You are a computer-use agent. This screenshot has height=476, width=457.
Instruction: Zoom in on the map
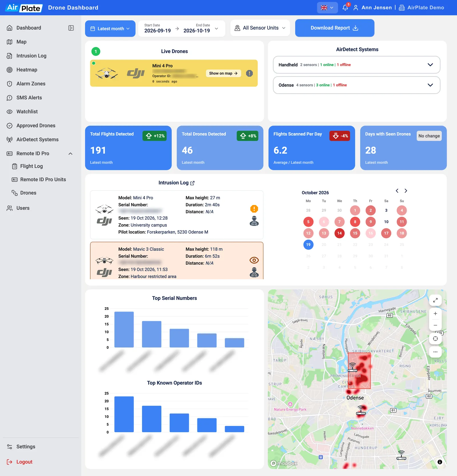pos(435,314)
